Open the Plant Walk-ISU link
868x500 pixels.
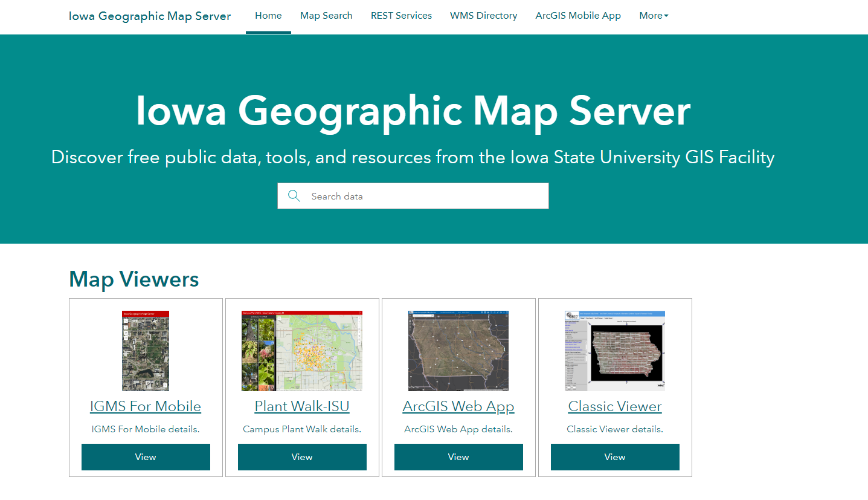[301, 406]
